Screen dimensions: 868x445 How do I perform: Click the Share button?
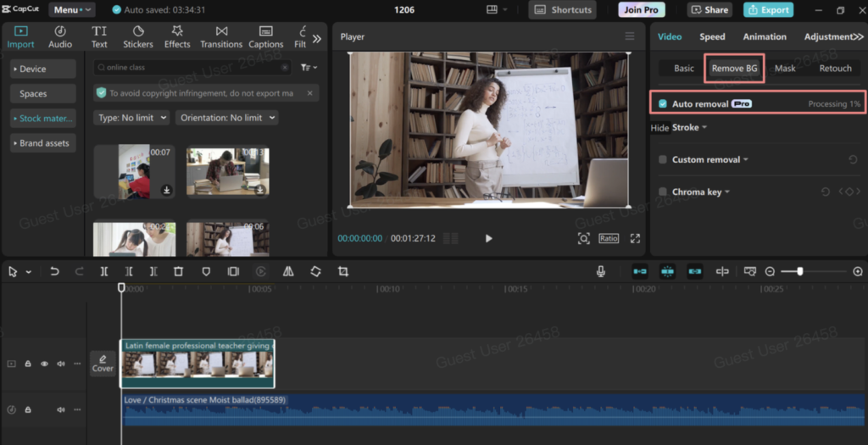coord(709,10)
